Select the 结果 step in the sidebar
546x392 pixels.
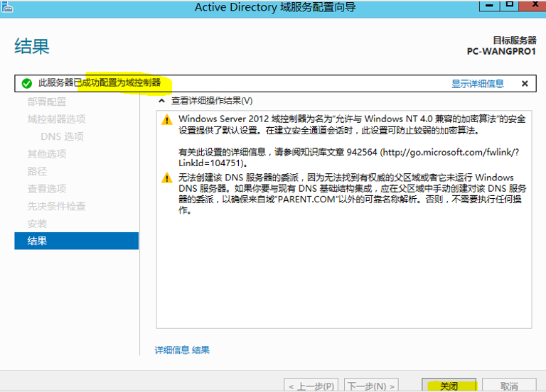[x=77, y=241]
